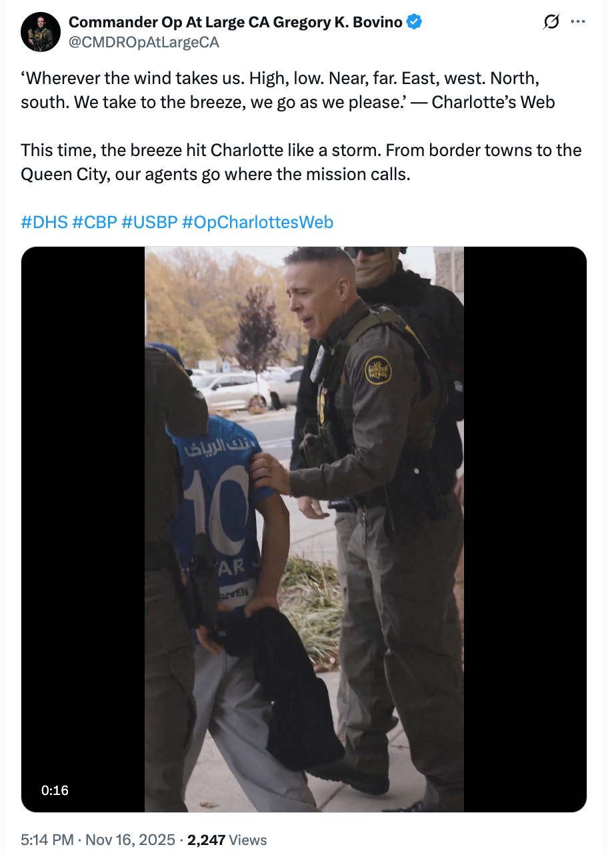Open the #DHS hashtag

click(44, 221)
